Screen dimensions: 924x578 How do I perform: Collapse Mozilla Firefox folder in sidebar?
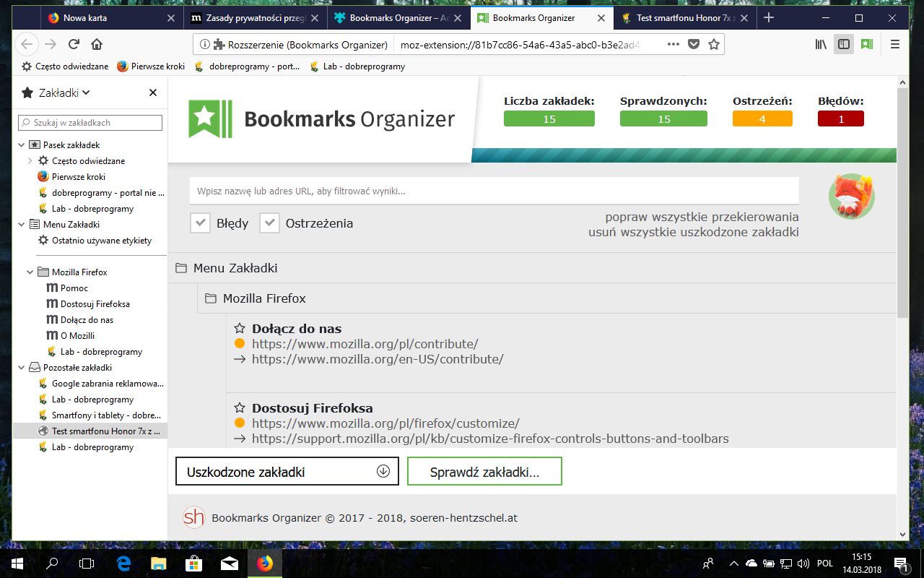(x=30, y=272)
